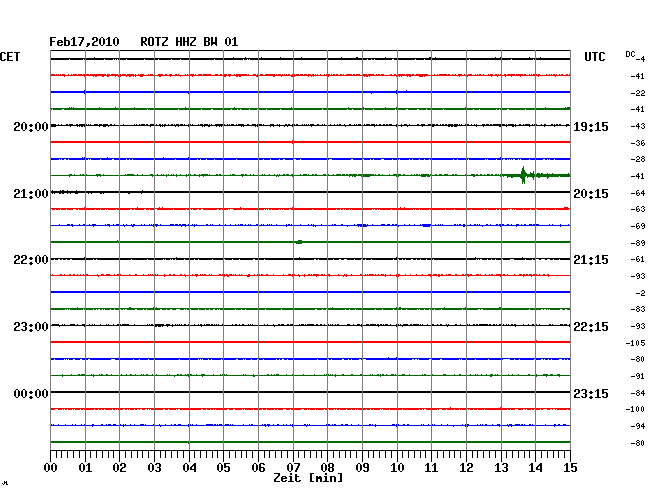This screenshot has width=650, height=494.
Task: Click the minute axis label '11'
Action: click(x=432, y=468)
